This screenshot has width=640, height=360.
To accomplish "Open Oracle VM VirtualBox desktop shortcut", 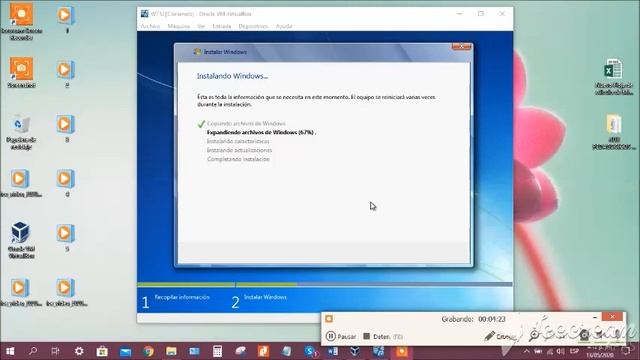I will (21, 240).
